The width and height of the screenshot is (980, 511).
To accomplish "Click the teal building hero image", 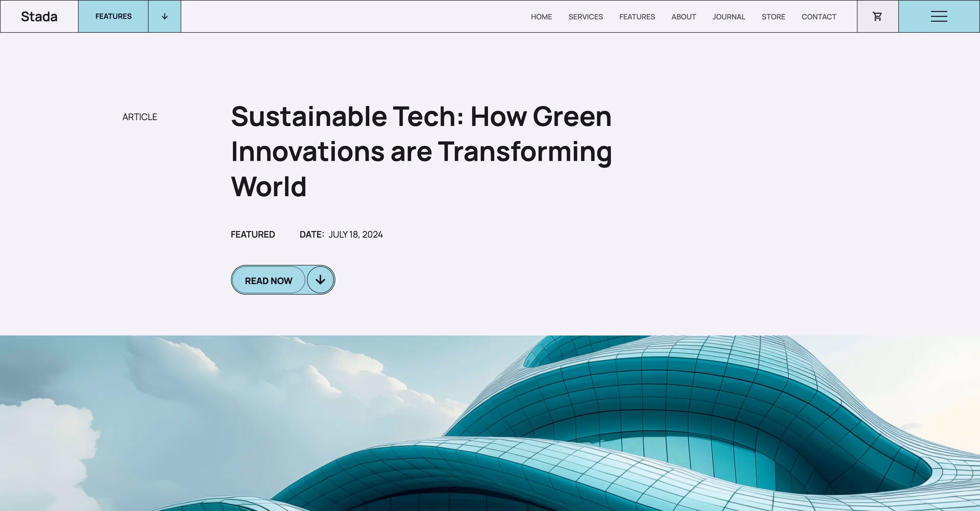I will pos(490,423).
